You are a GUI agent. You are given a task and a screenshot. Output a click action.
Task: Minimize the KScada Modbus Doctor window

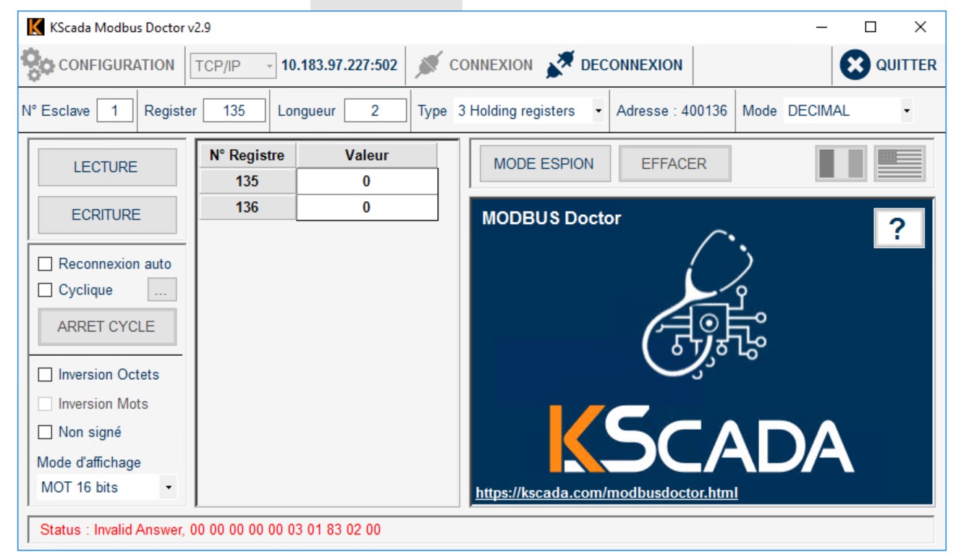(x=822, y=27)
